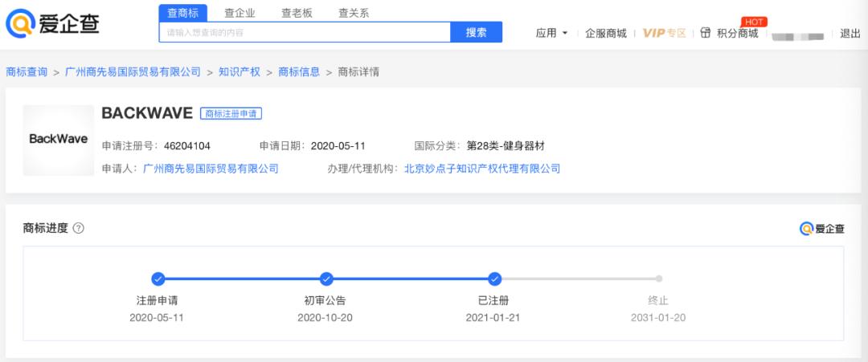Click the 终止 step label
The width and height of the screenshot is (868, 362).
(x=658, y=301)
